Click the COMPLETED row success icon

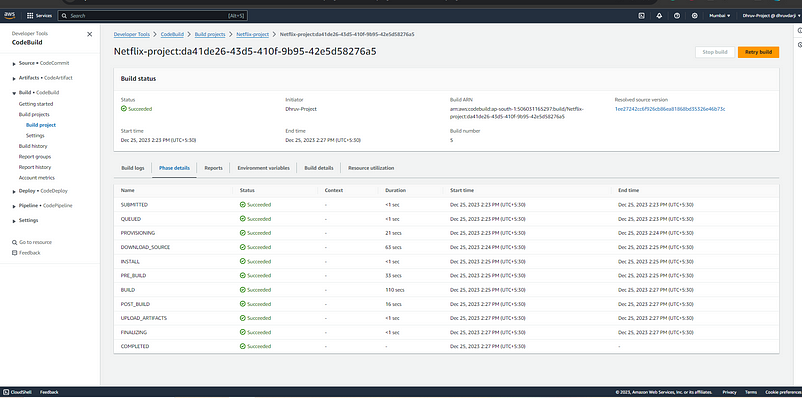pyautogui.click(x=242, y=346)
